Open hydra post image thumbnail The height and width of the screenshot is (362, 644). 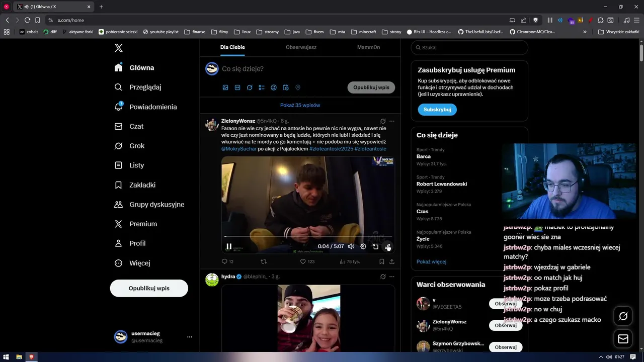pyautogui.click(x=309, y=318)
